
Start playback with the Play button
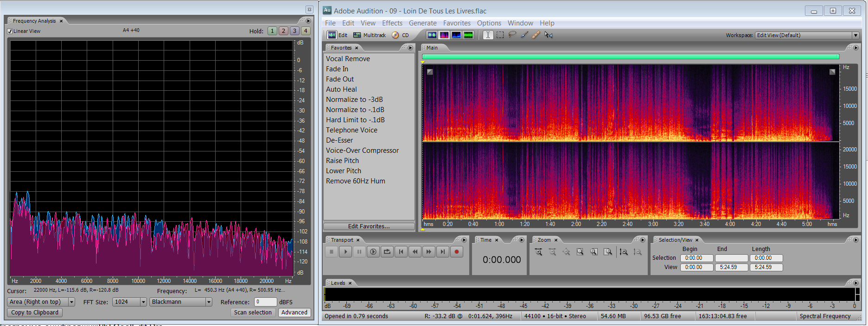(x=345, y=252)
